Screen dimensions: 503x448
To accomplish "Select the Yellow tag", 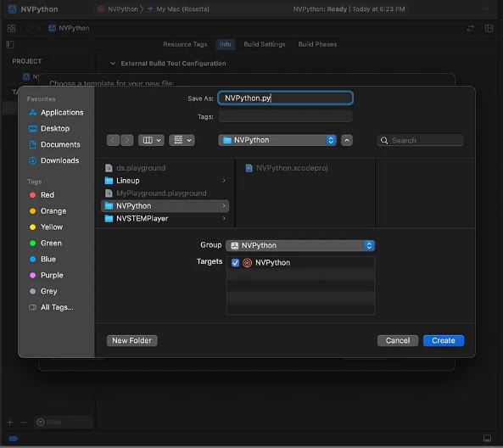I will 46,227.
